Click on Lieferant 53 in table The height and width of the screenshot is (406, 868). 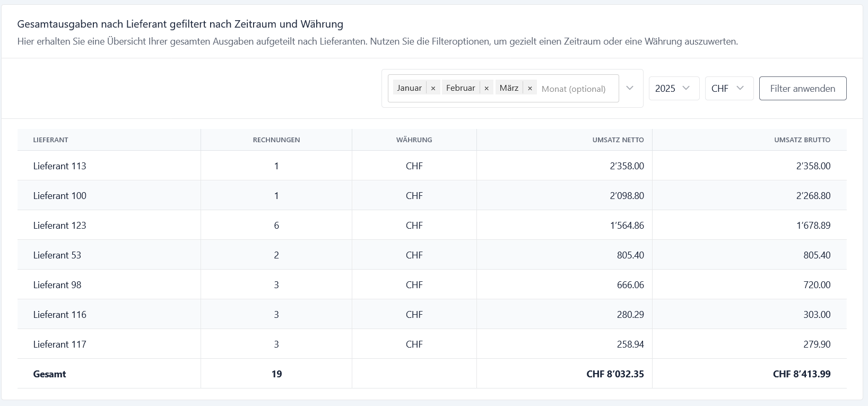click(57, 255)
